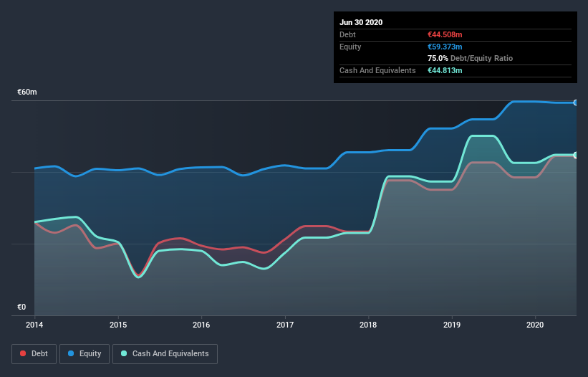Click the Cash And Equivalents tooltip label
The image size is (588, 377).
tap(377, 70)
